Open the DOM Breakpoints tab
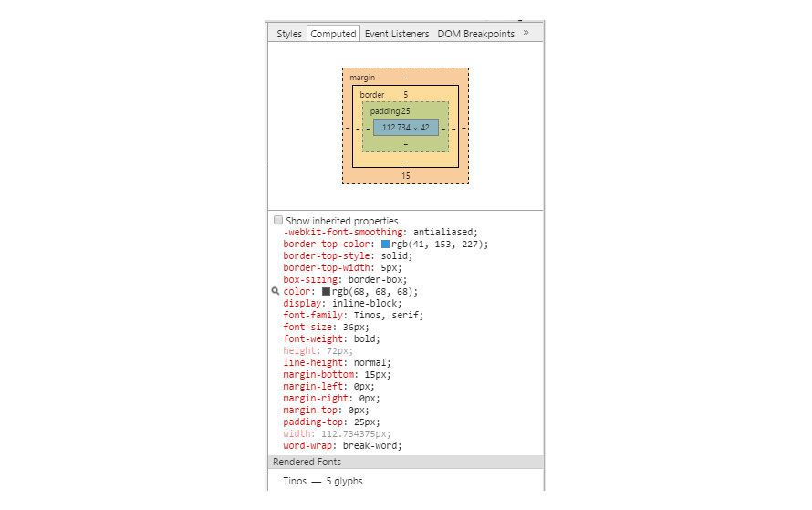Viewport: 812px width, 510px height. pos(476,34)
